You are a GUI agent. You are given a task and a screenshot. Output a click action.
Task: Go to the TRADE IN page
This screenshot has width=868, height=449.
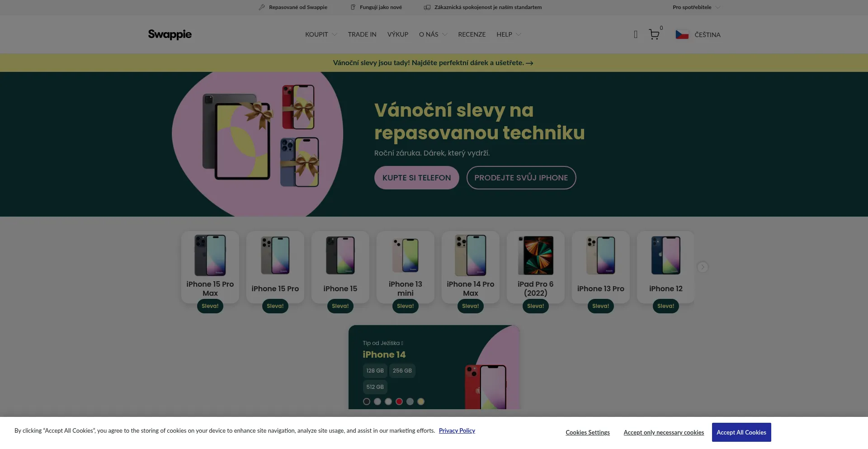click(x=362, y=34)
